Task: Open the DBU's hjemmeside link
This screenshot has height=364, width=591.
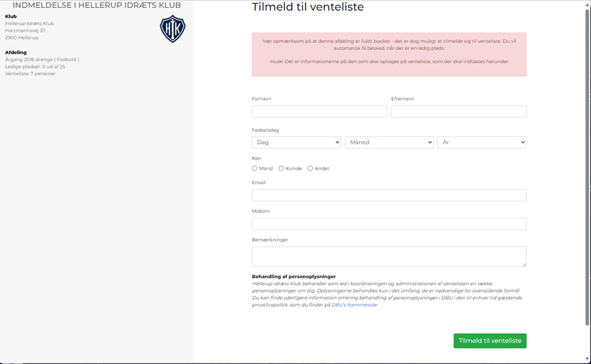Action: pos(354,305)
